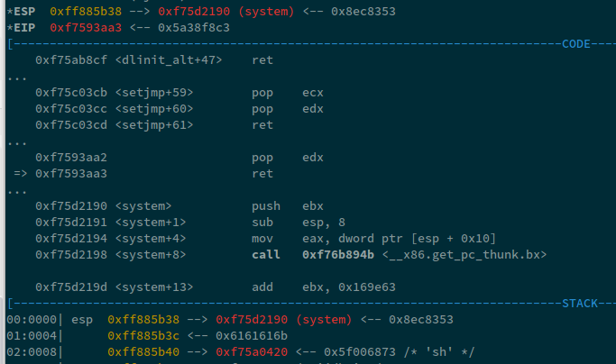The width and height of the screenshot is (616, 364).
Task: Click the EIP register label
Action: pyautogui.click(x=22, y=27)
